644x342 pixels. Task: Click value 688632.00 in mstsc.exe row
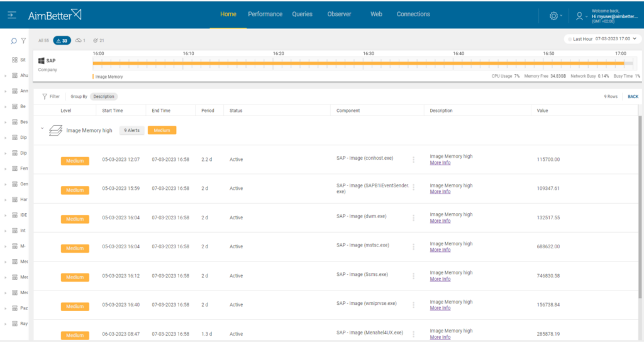548,246
